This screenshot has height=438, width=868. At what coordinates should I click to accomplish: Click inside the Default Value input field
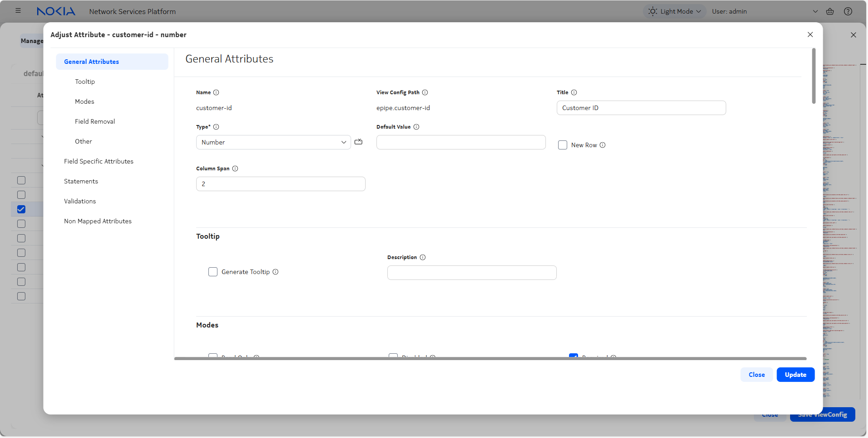point(460,142)
